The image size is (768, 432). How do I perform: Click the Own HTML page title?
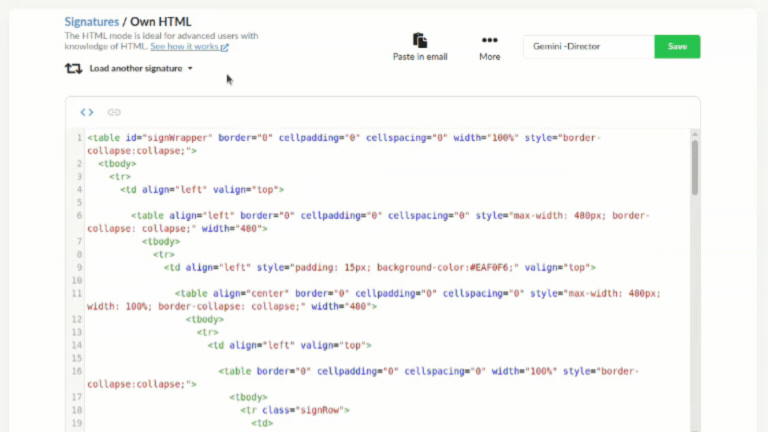pos(161,22)
